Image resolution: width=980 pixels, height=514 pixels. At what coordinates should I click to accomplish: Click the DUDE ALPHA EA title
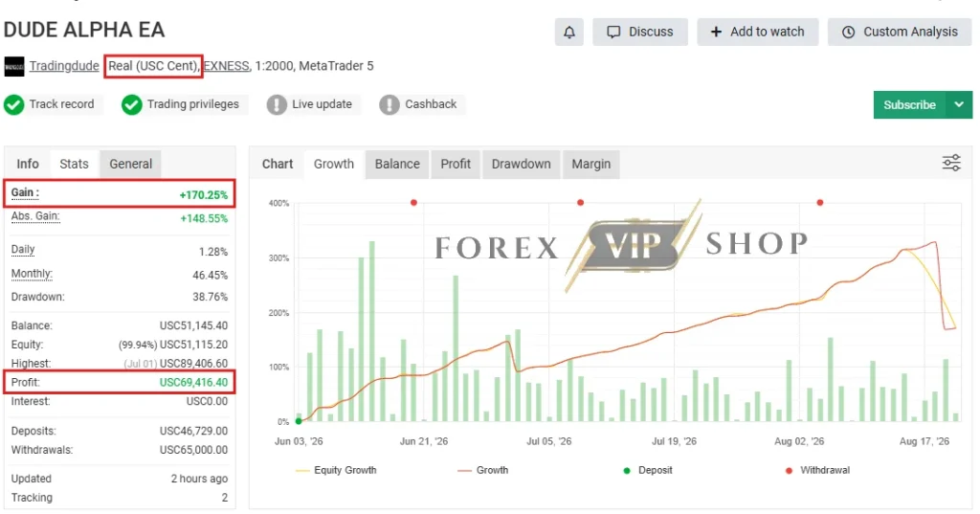84,30
